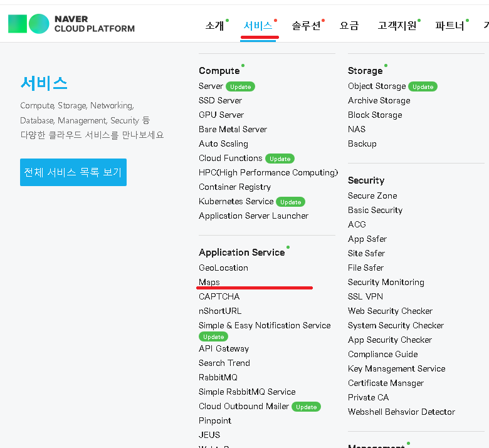Click the Update badge beside Object Storage
489x448 pixels.
(x=423, y=86)
